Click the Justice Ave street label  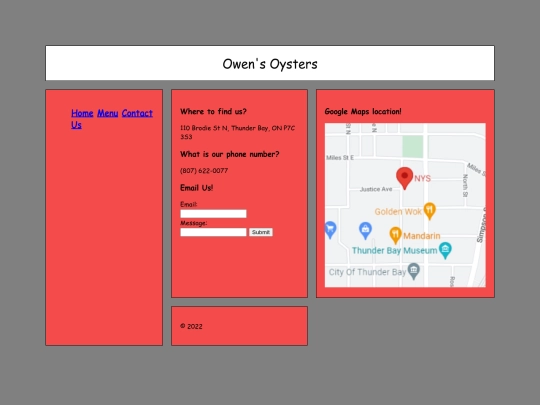coord(376,189)
